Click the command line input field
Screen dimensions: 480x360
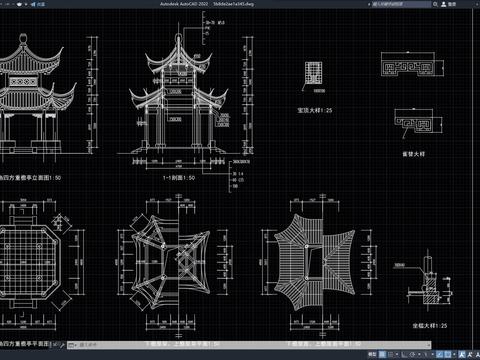255,345
